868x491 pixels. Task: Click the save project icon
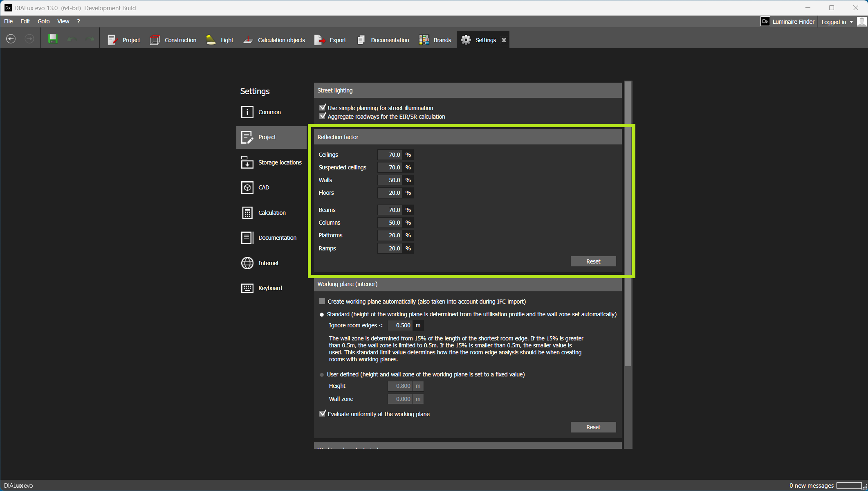pyautogui.click(x=53, y=39)
